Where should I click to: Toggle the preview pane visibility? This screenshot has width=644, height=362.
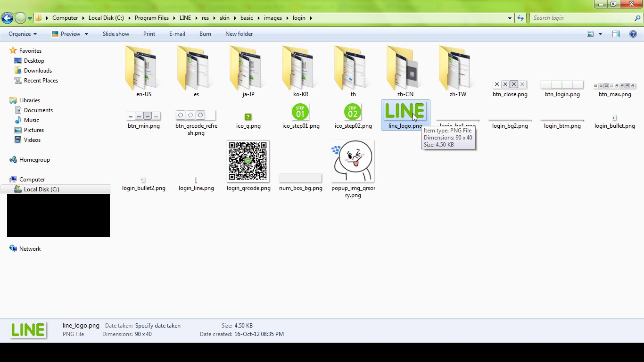click(616, 34)
